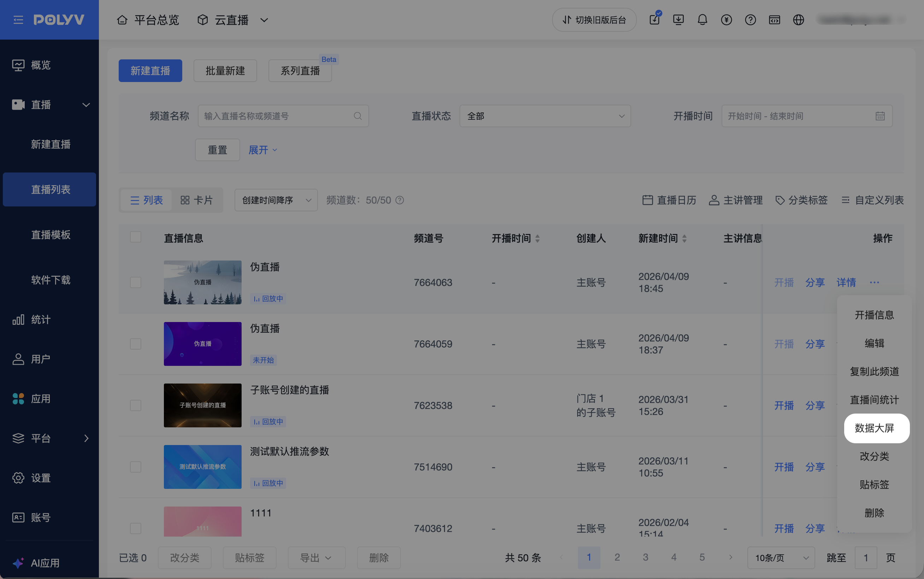Toggle the select-all checkbox in table header

[x=135, y=237]
